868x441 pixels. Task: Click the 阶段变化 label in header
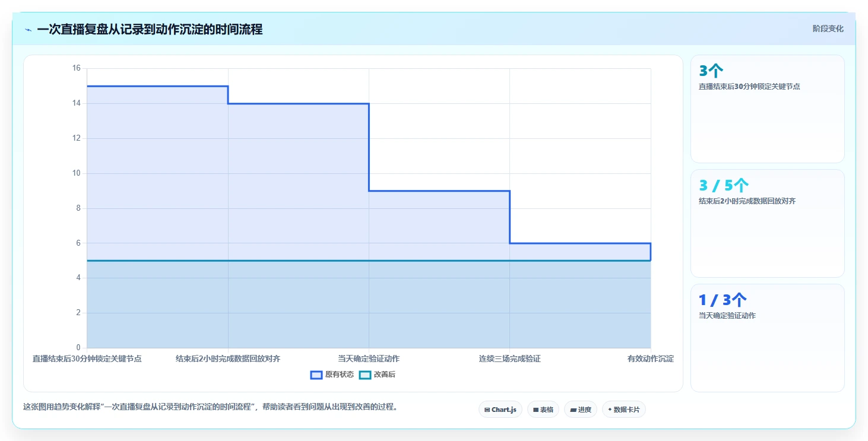point(828,29)
